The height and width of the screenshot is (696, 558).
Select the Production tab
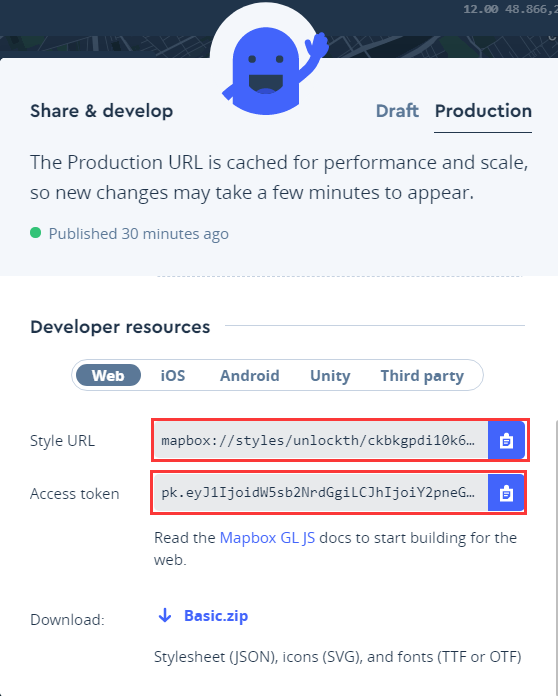(x=483, y=111)
